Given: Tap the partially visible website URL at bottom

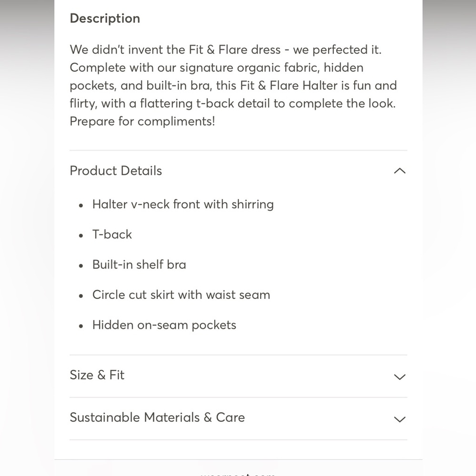Looking at the screenshot, I should (x=238, y=474).
